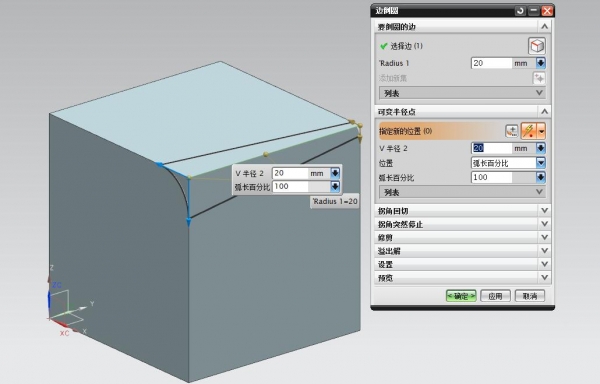
Task: Open the 位置 弧长百分比 dropdown
Action: (540, 163)
